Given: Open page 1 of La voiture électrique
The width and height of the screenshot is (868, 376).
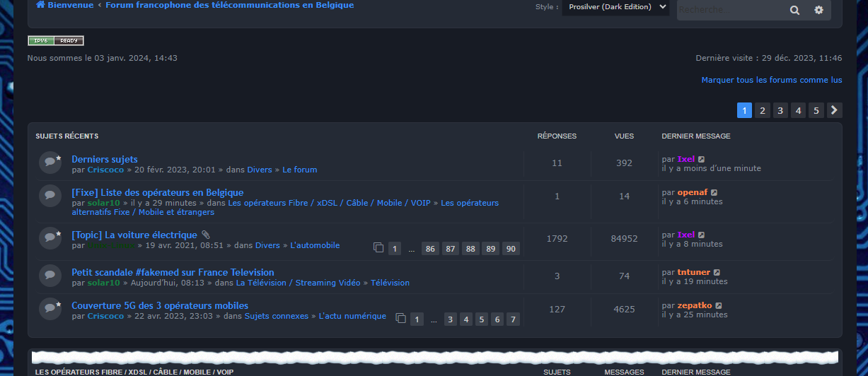Looking at the screenshot, I should [394, 248].
